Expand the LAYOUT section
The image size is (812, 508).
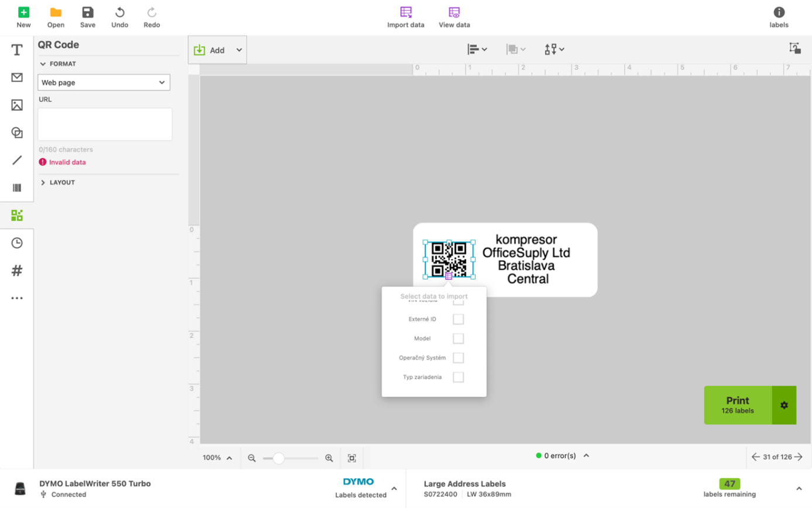57,182
